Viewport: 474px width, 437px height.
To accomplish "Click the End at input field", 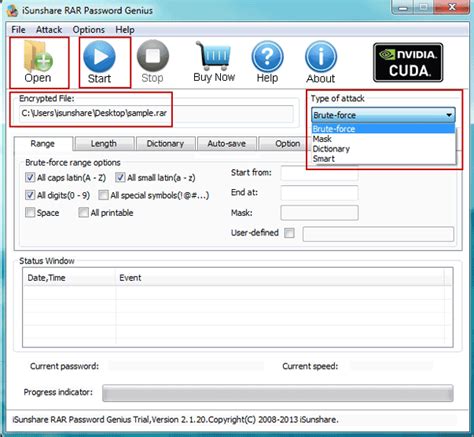I will [x=319, y=193].
